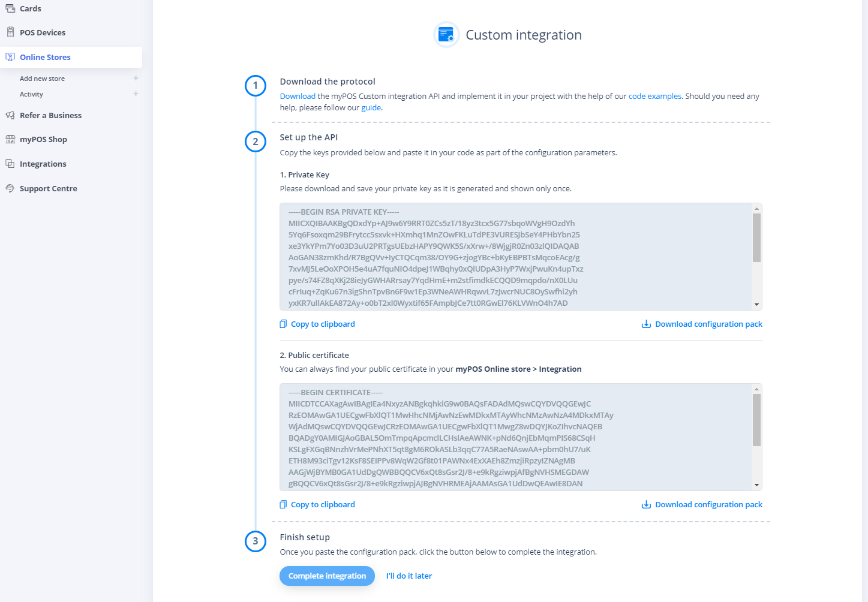Click the certificate scrollbar thumb
The width and height of the screenshot is (868, 602).
coord(756,420)
